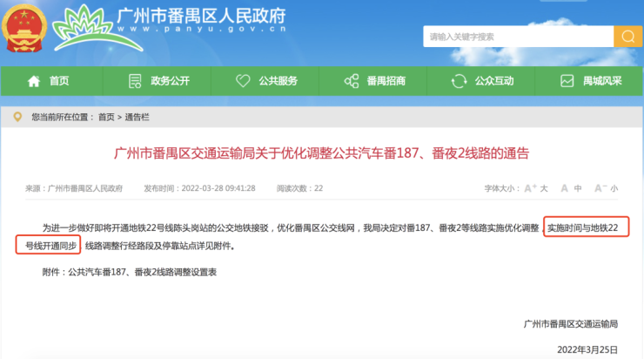Click the location pin icon in breadcrumb
The width and height of the screenshot is (644, 359).
[x=18, y=116]
